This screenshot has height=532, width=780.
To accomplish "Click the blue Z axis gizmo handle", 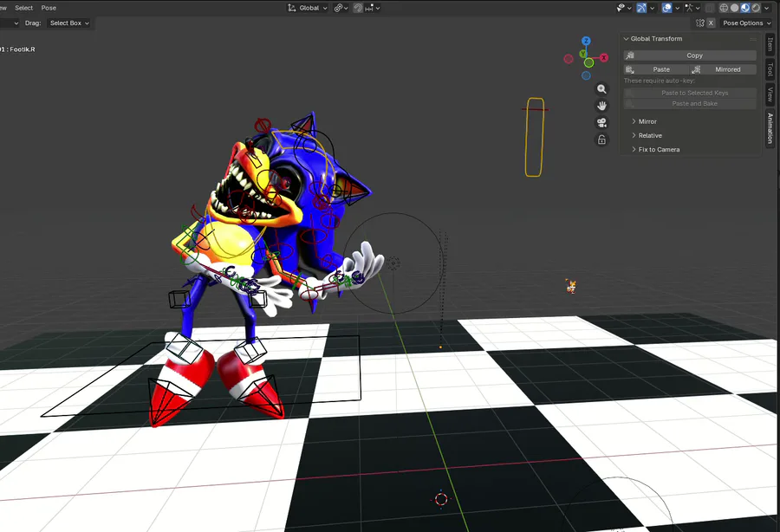I will click(586, 41).
